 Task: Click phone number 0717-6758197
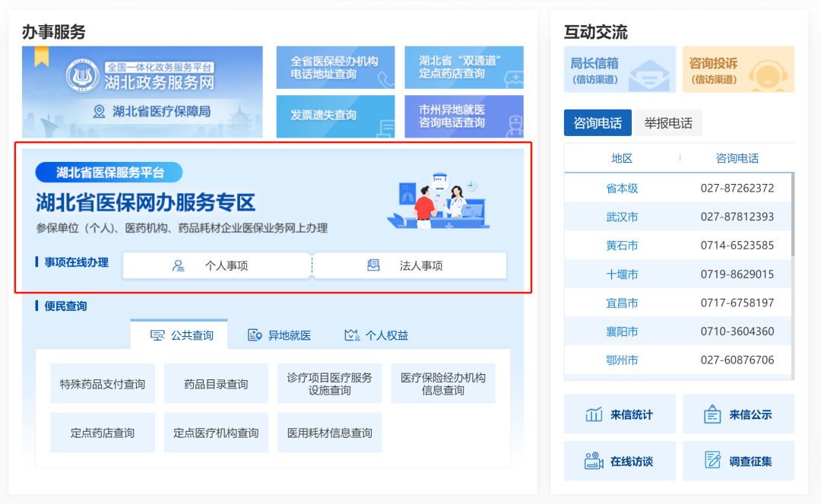coord(737,303)
